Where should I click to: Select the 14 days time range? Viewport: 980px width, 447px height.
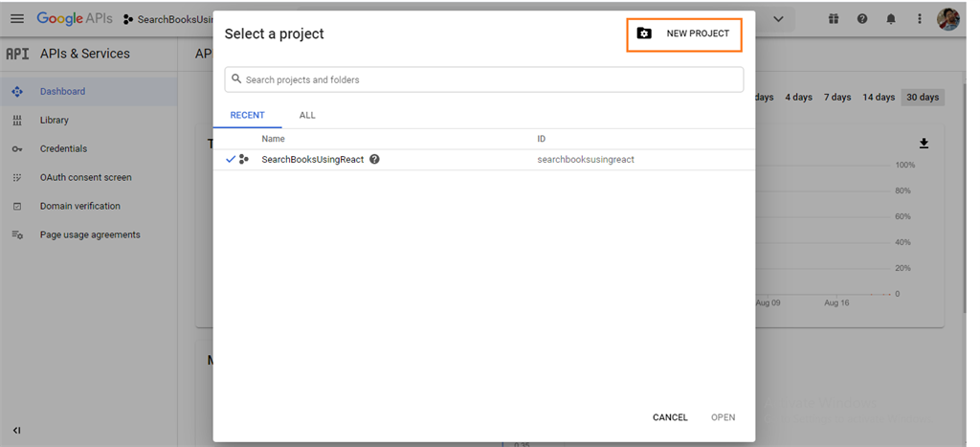pyautogui.click(x=879, y=98)
